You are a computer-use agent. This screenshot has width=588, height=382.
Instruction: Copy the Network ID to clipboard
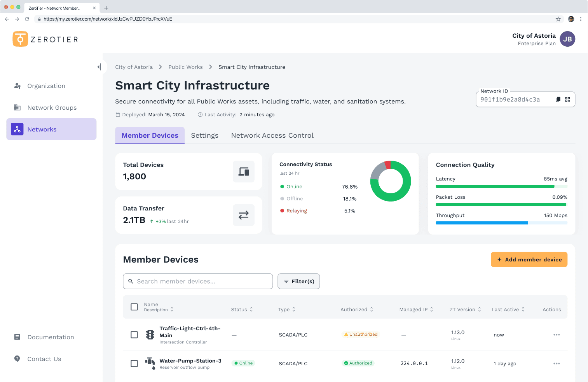pyautogui.click(x=558, y=100)
